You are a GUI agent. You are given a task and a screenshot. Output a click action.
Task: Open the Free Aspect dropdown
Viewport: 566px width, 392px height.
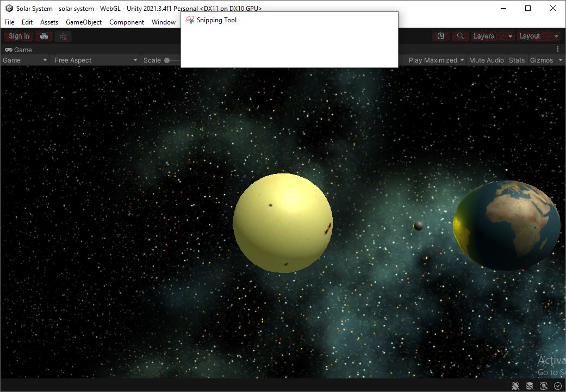pos(95,60)
